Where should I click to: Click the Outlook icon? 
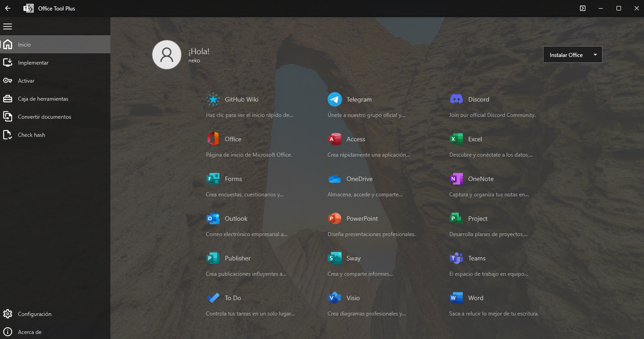[x=213, y=218]
